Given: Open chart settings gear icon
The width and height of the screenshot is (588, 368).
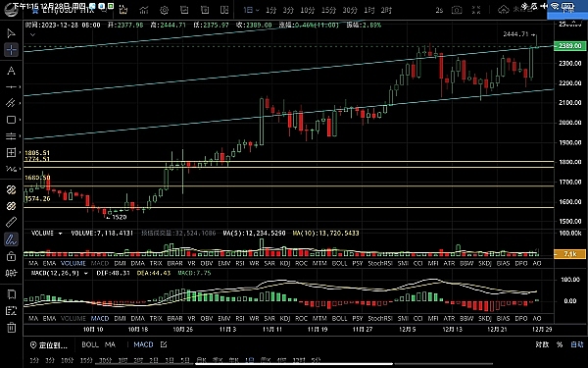Looking at the screenshot, I should pos(164,10).
